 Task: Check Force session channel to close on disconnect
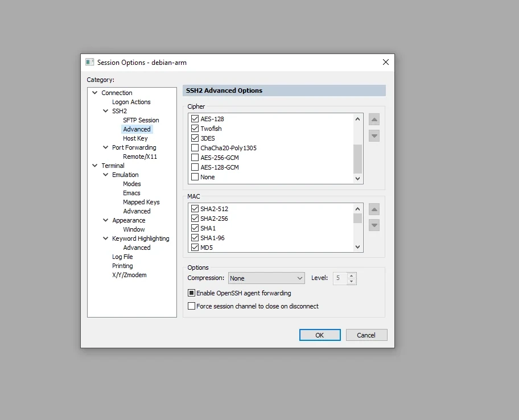tap(191, 306)
